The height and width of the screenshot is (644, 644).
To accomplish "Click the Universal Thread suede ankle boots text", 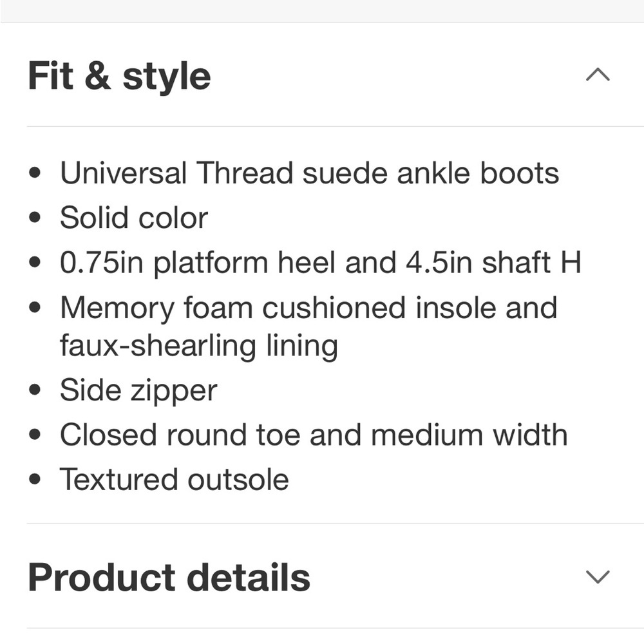I will click(310, 173).
